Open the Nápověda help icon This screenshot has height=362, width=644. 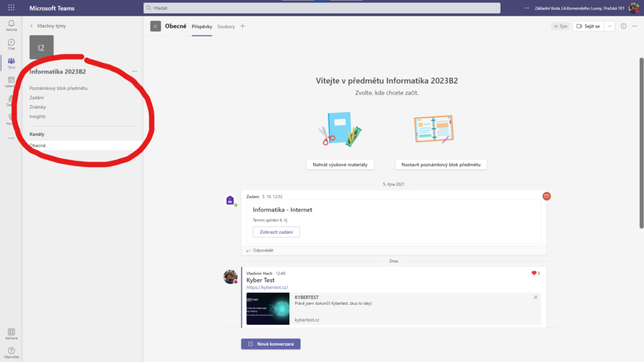11,352
